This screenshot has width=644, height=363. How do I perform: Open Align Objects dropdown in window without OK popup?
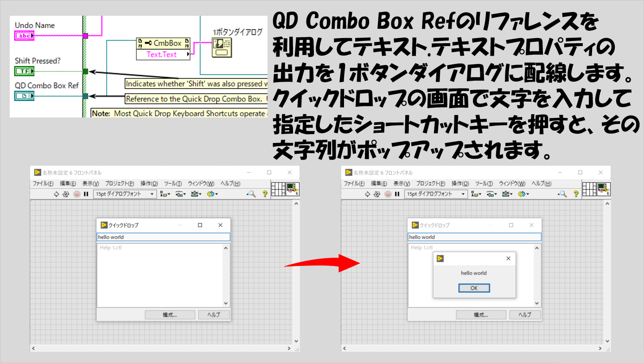point(165,194)
